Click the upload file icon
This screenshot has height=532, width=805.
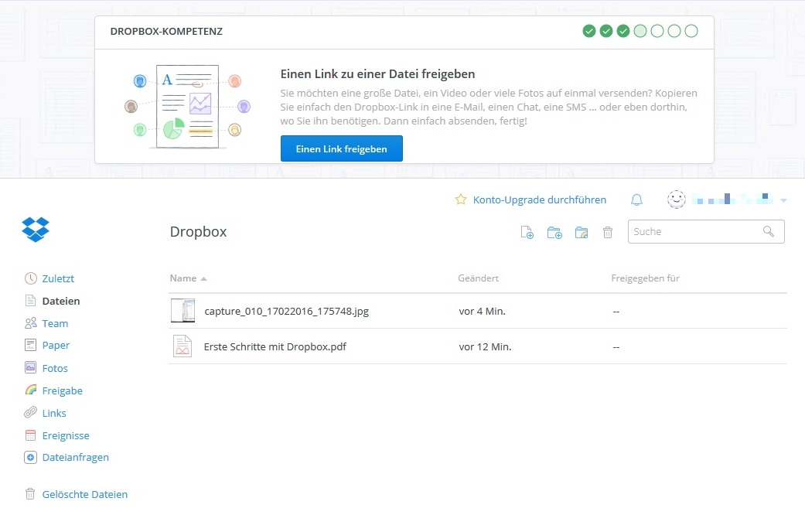coord(527,232)
